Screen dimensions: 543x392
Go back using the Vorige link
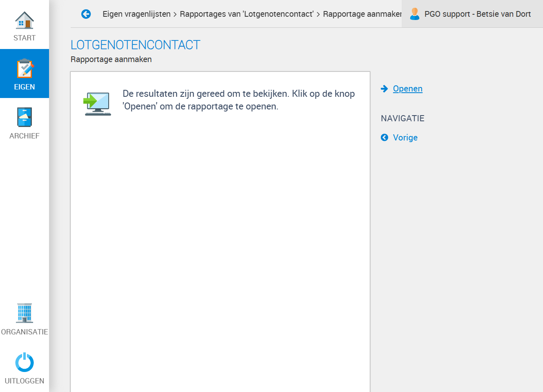click(405, 138)
